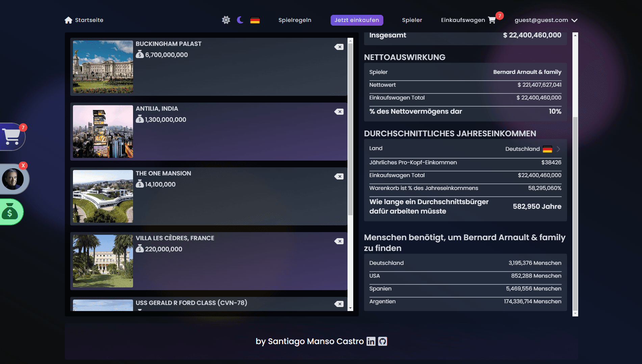Open The One Mansion thumbnail
The width and height of the screenshot is (642, 364).
(103, 196)
